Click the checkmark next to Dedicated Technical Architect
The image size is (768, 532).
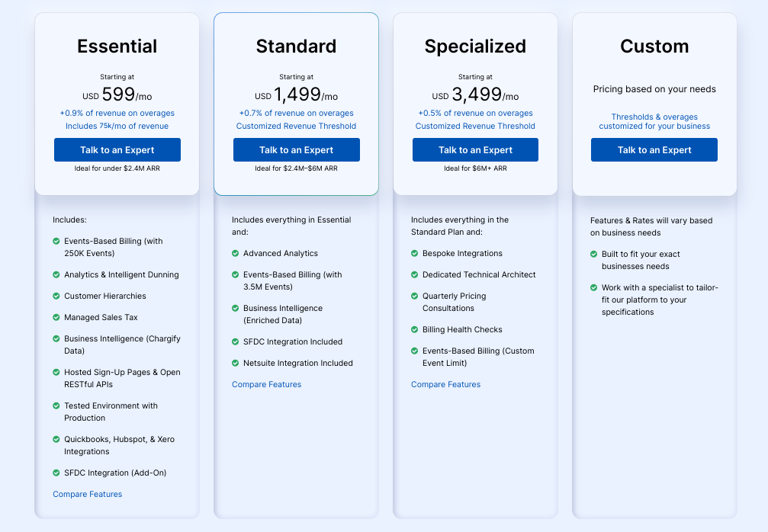tap(415, 274)
